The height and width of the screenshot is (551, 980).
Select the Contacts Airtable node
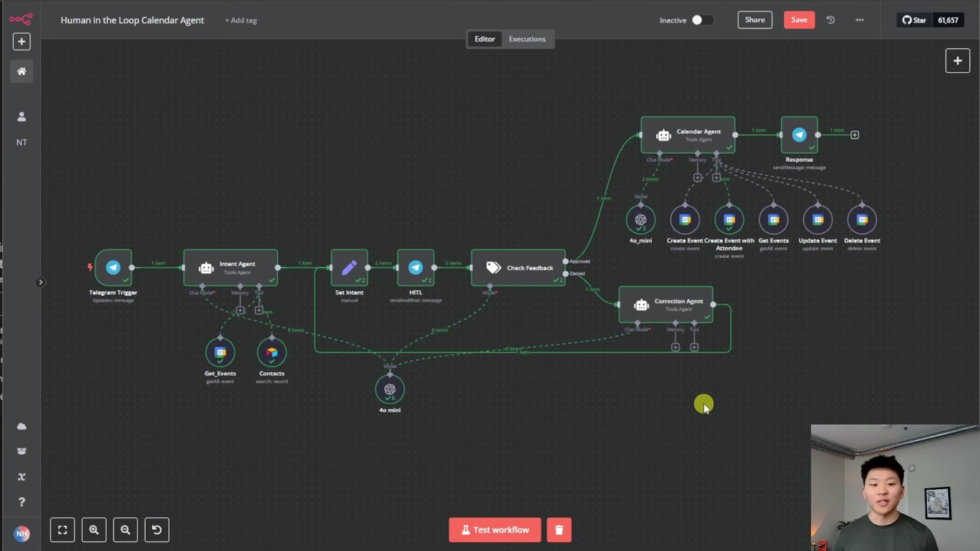coord(272,353)
